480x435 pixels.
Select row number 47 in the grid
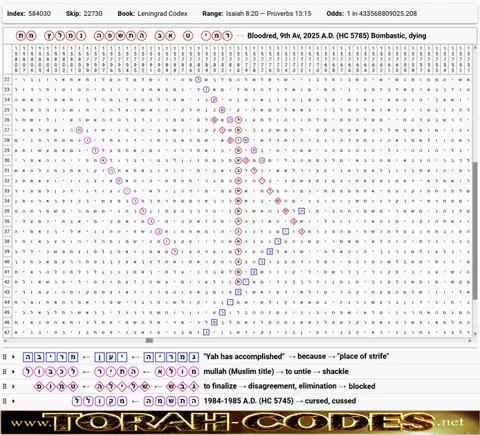point(7,332)
